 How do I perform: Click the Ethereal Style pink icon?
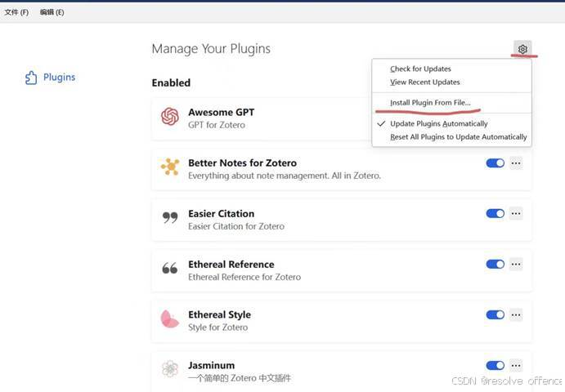(x=170, y=319)
